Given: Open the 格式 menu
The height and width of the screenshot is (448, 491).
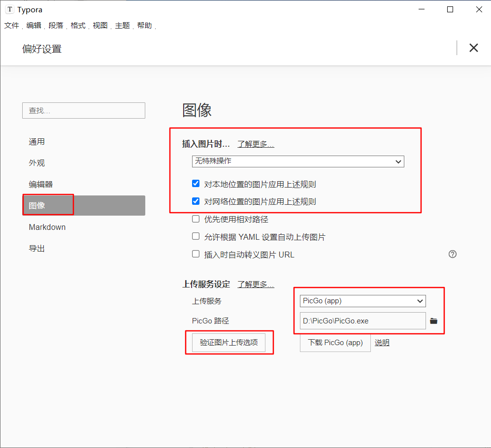Looking at the screenshot, I should 78,26.
